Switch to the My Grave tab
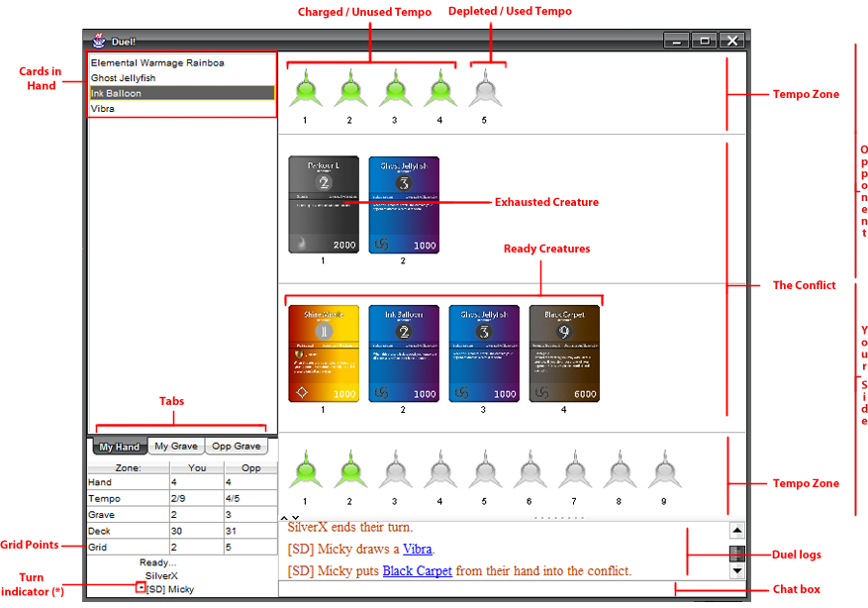Viewport: 868px width, 608px height. pyautogui.click(x=176, y=447)
